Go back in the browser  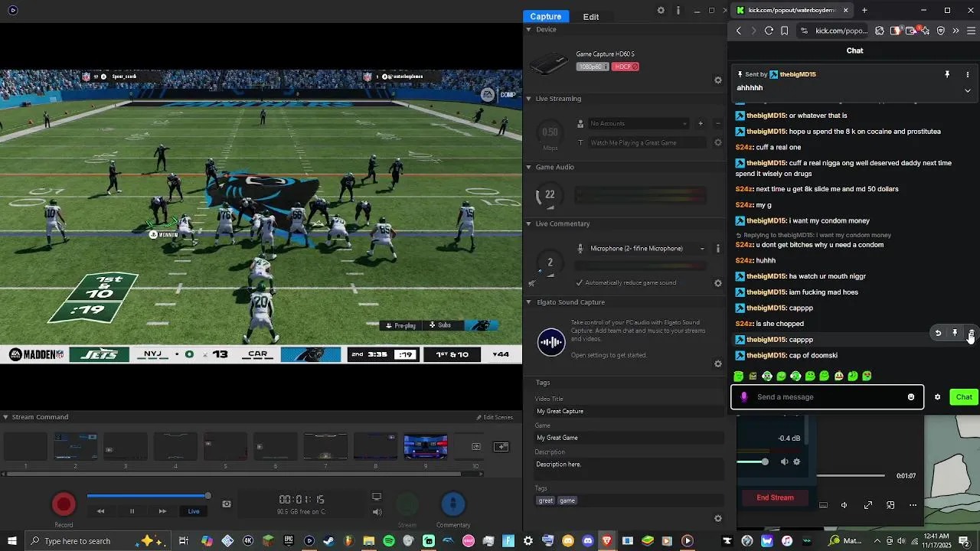coord(739,31)
